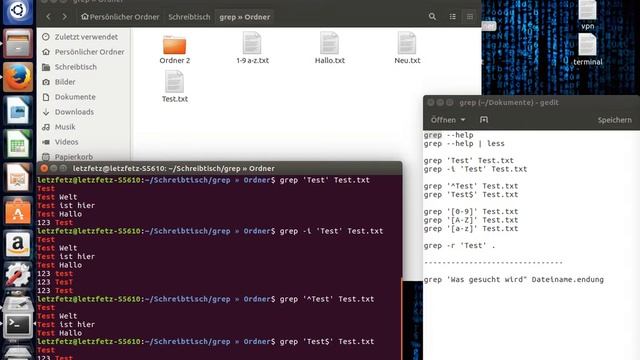Go forward in the file manager
This screenshot has height=360, width=640.
pyautogui.click(x=64, y=17)
